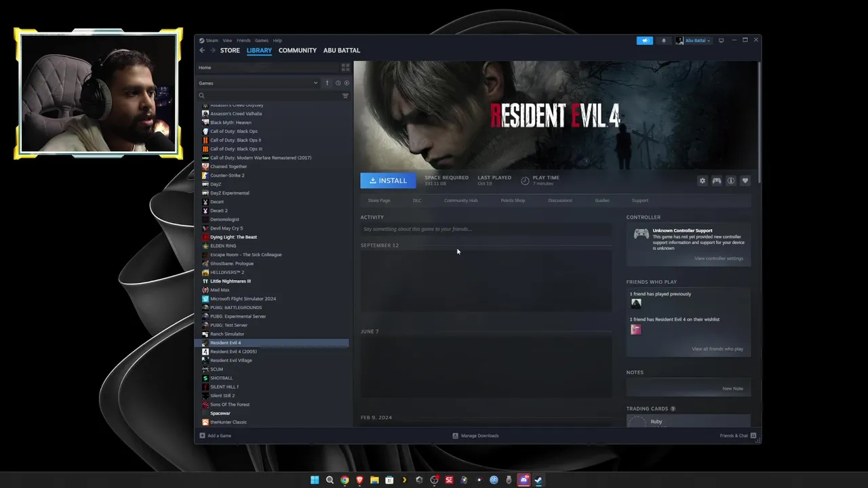The width and height of the screenshot is (868, 488).
Task: Expand the Games category dropdown
Action: [x=258, y=83]
